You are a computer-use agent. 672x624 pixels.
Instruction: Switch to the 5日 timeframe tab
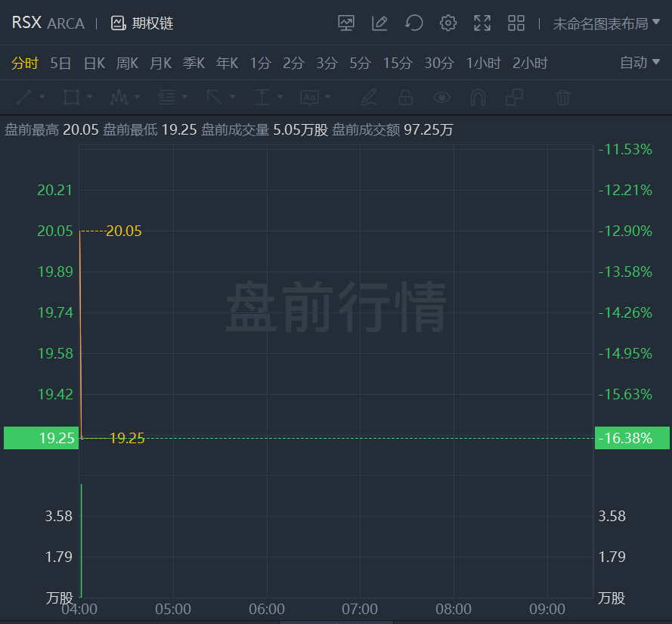coord(60,63)
